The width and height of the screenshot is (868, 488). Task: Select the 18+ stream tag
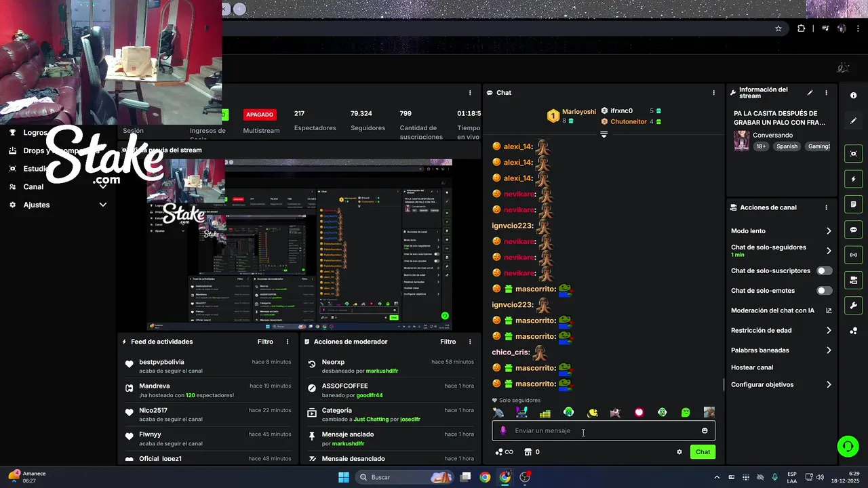[x=761, y=146]
